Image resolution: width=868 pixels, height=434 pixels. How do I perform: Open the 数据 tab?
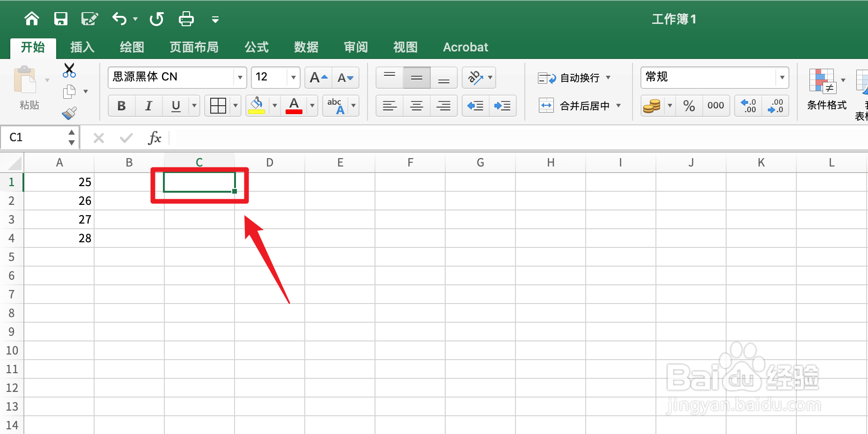click(x=306, y=47)
